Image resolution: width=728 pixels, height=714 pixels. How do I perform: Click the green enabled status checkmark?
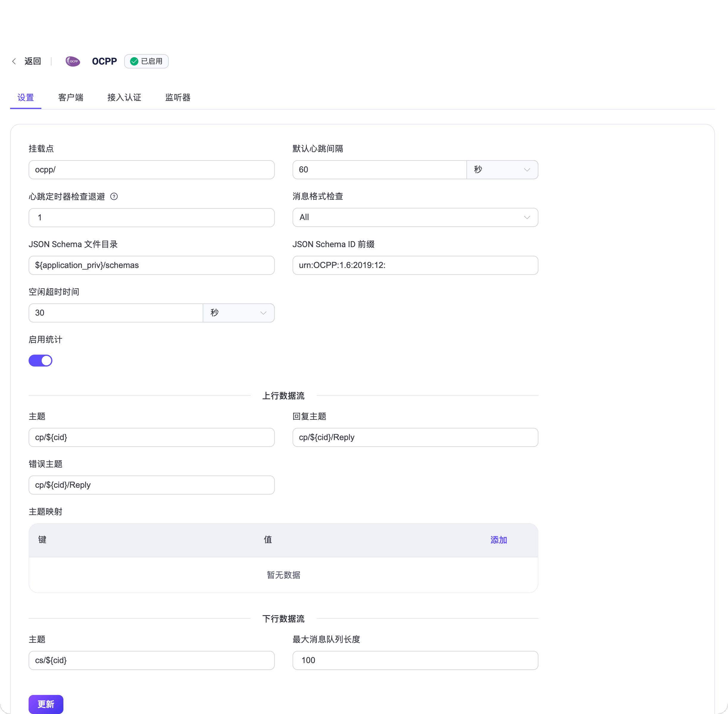pyautogui.click(x=134, y=62)
